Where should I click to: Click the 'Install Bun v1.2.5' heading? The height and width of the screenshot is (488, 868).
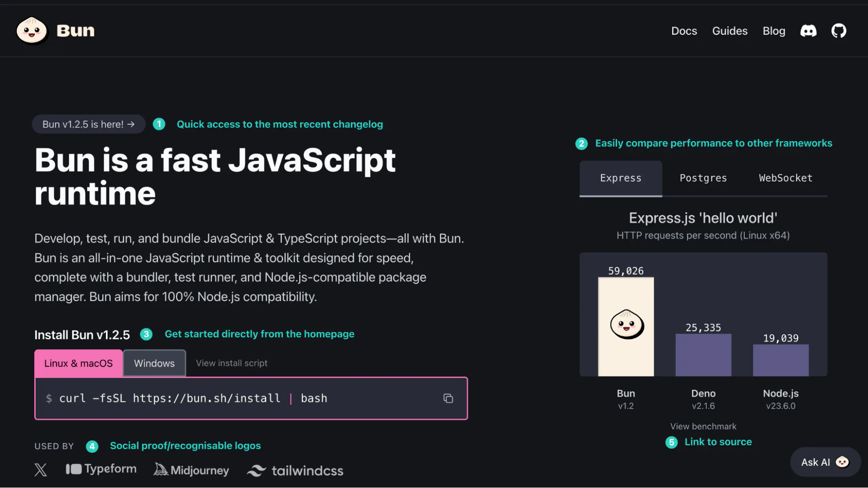(82, 335)
